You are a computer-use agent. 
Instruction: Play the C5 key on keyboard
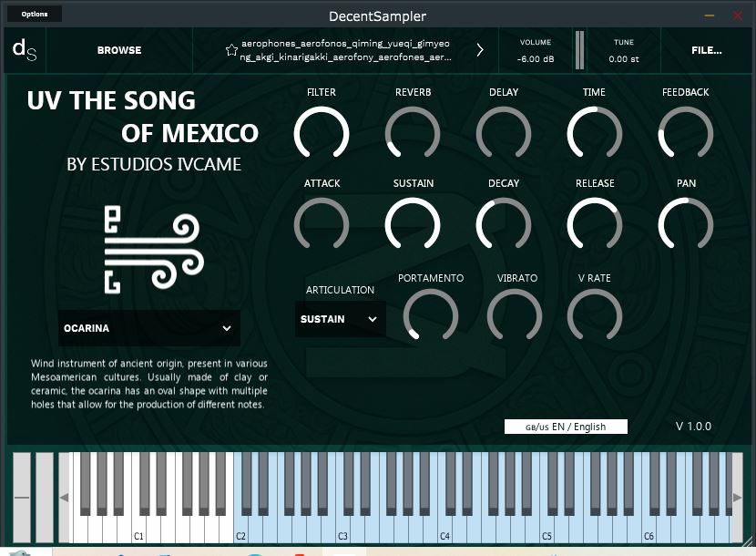[547, 530]
